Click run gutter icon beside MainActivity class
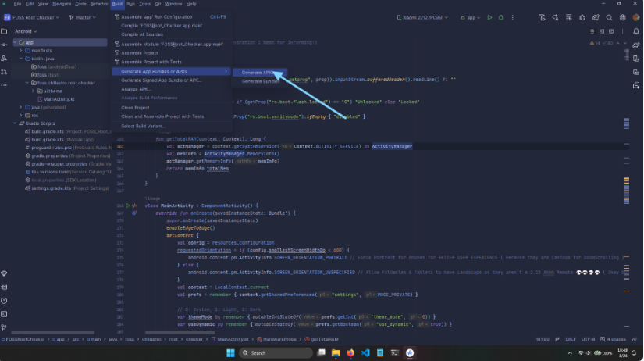 128,206
